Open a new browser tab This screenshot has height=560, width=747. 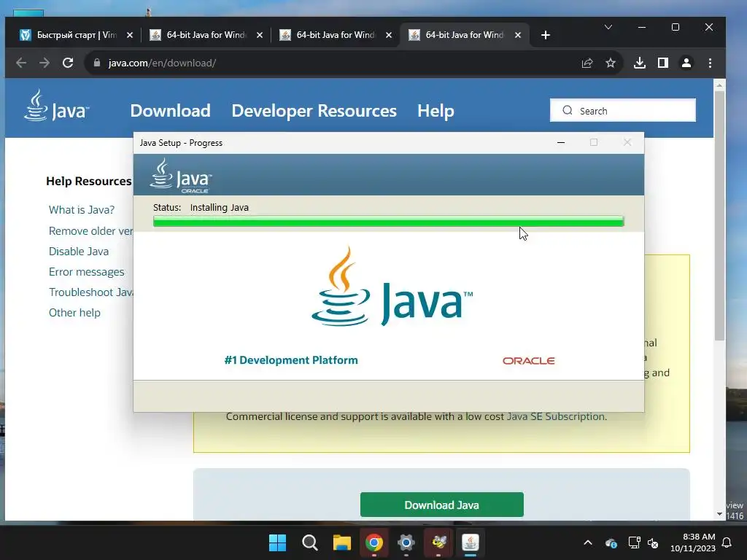click(x=546, y=35)
